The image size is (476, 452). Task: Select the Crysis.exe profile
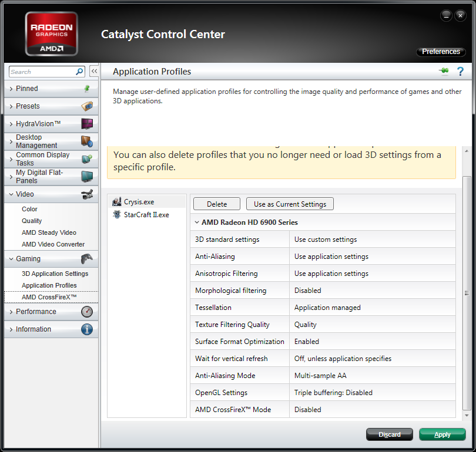147,202
